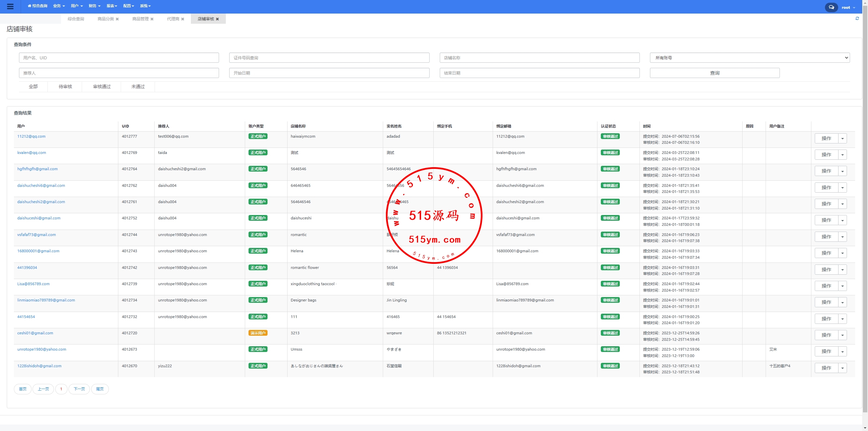This screenshot has height=431, width=868.
Task: Open user link kvalen@qq.com
Action: 32,153
